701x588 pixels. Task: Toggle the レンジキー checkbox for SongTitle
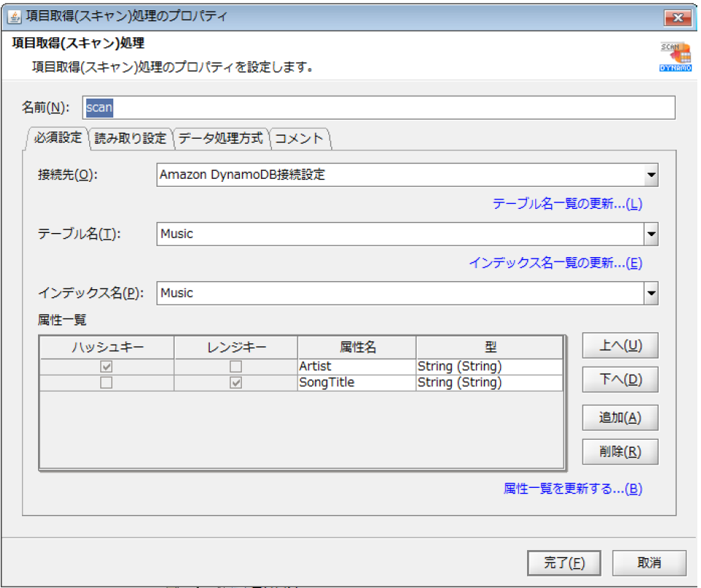(x=235, y=382)
